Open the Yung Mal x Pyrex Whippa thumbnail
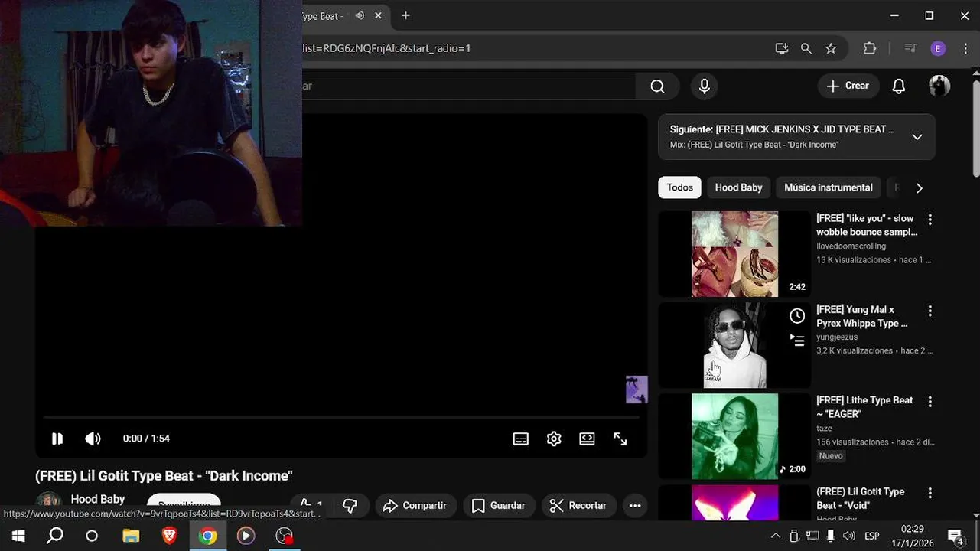The width and height of the screenshot is (980, 551). [x=734, y=345]
